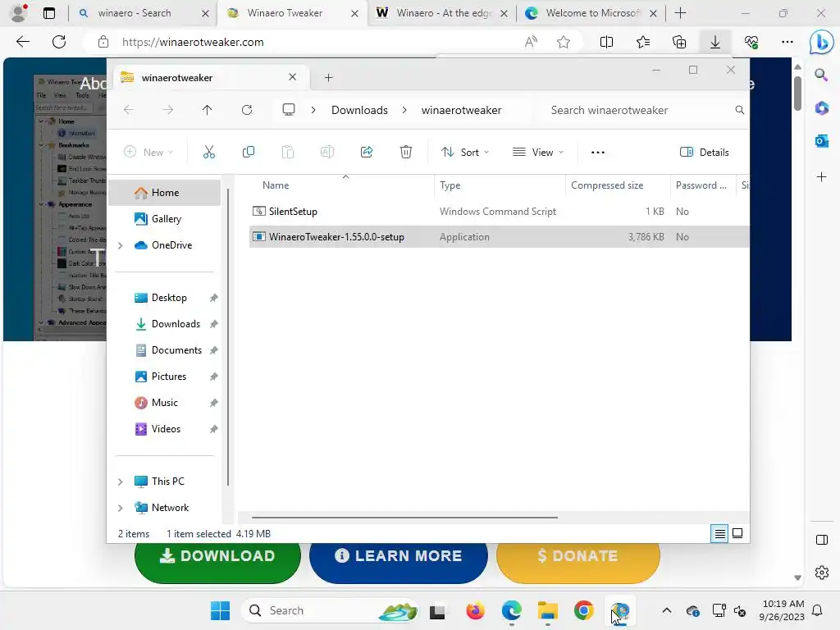Open Edge Downloads toolbar icon
This screenshot has height=630, width=840.
click(715, 42)
